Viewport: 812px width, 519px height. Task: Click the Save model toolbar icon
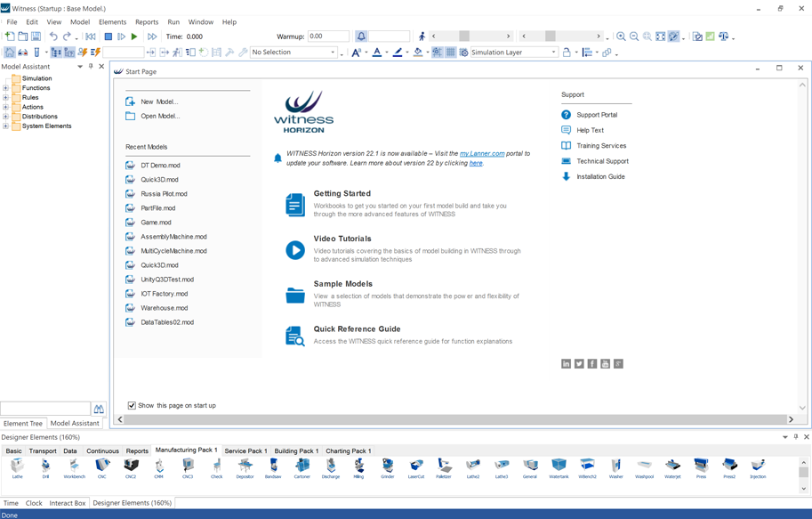tap(36, 36)
